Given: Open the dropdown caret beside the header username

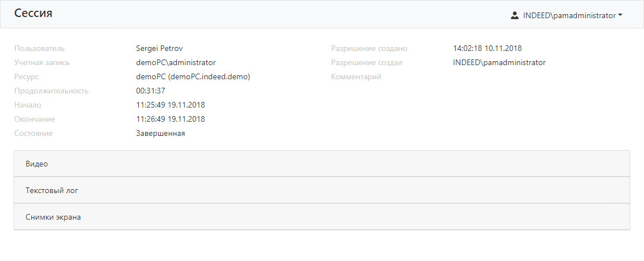Looking at the screenshot, I should 621,16.
